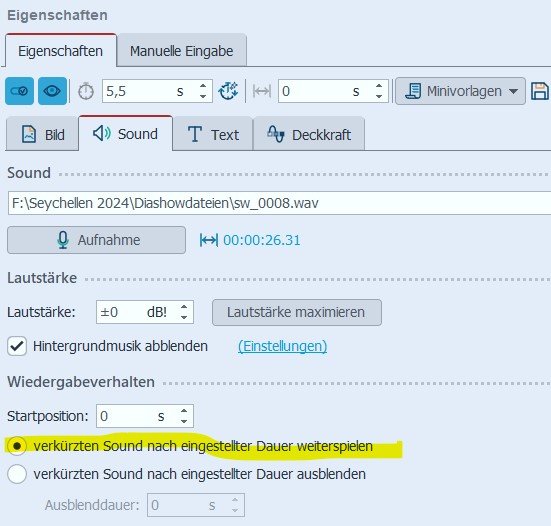The image size is (551, 526).
Task: Increase the 5,5 s duration value
Action: click(203, 86)
